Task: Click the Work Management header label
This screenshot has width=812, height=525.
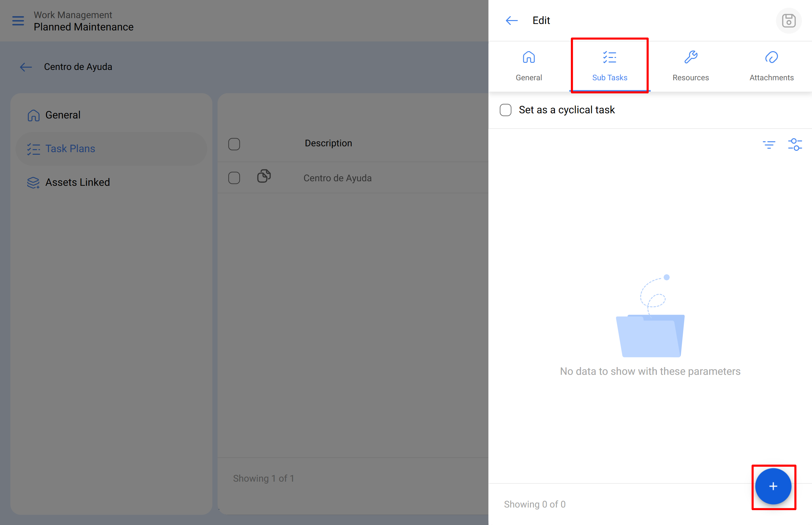Action: click(x=73, y=15)
